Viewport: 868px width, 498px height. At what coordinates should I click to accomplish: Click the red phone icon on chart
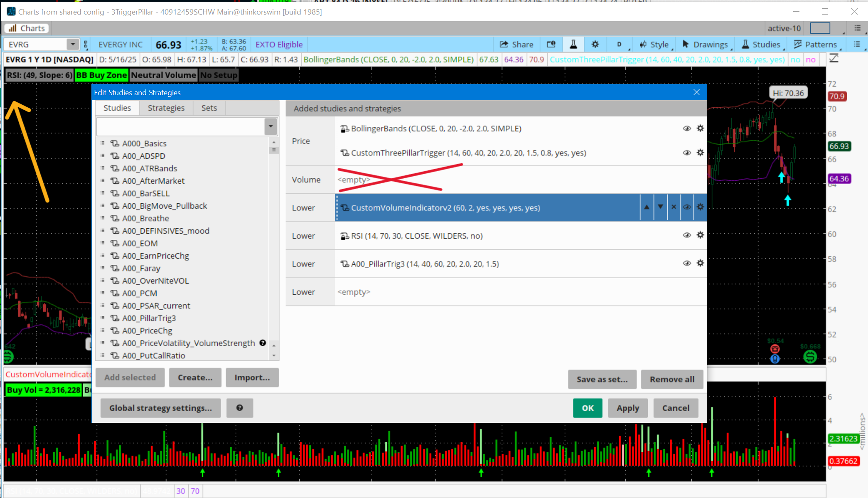pyautogui.click(x=775, y=349)
